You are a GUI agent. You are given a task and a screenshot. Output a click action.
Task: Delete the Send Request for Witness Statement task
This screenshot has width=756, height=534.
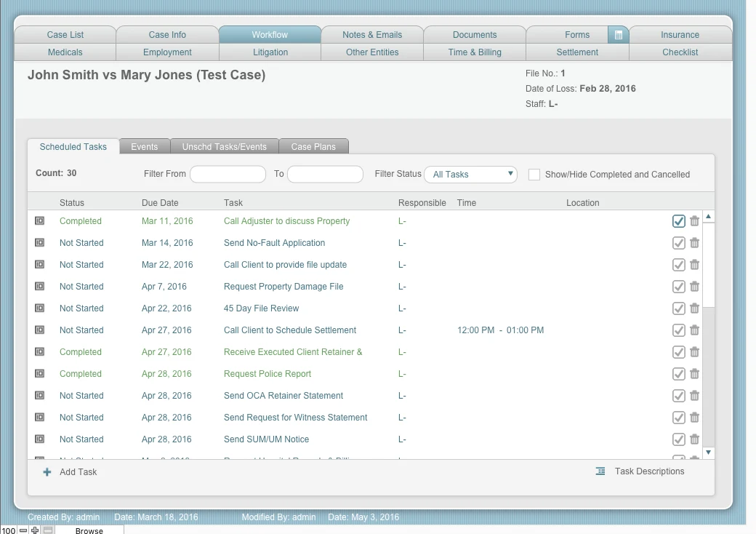coord(694,417)
